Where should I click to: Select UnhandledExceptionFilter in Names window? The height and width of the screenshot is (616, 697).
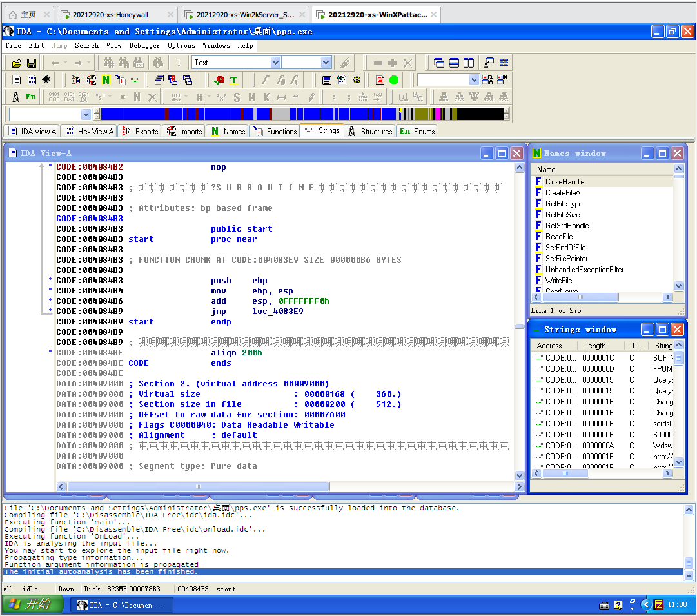pos(585,270)
